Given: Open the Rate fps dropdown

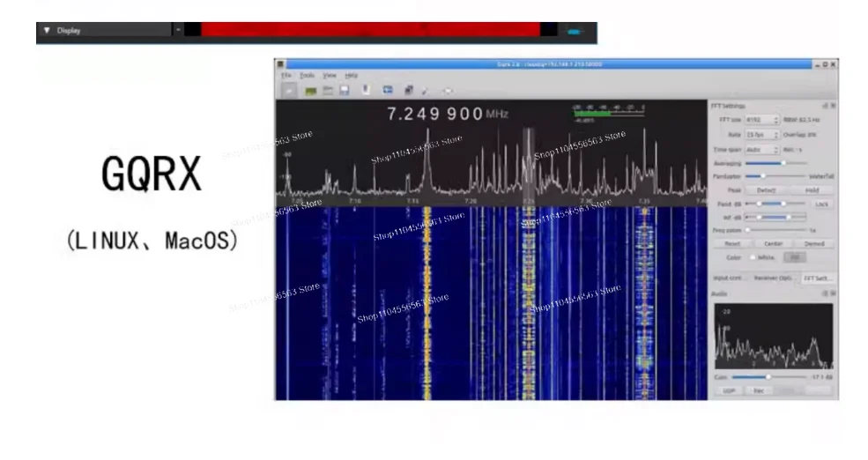Looking at the screenshot, I should (x=761, y=135).
